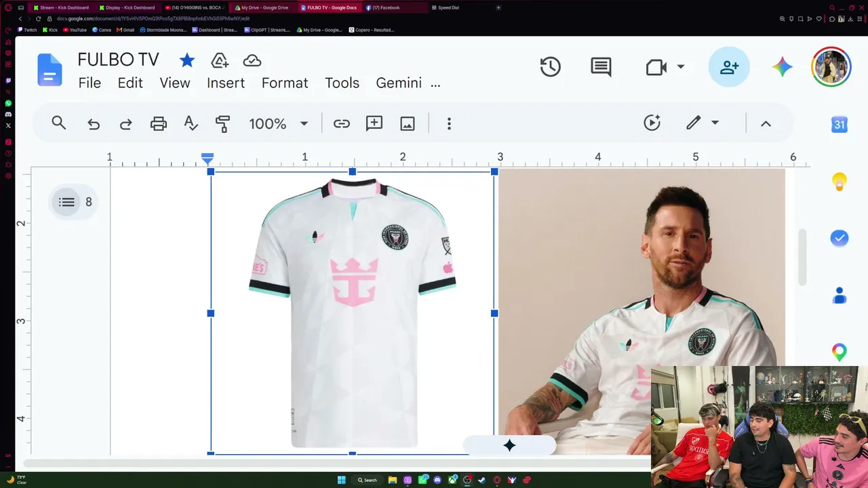The image size is (868, 488).
Task: Expand the video call dropdown arrow
Action: point(681,67)
